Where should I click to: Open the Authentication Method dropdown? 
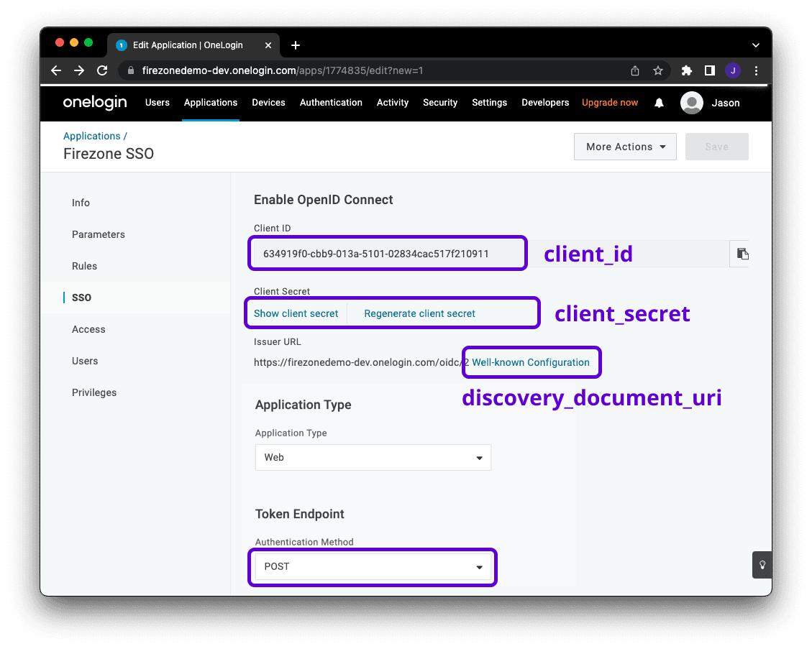point(373,566)
